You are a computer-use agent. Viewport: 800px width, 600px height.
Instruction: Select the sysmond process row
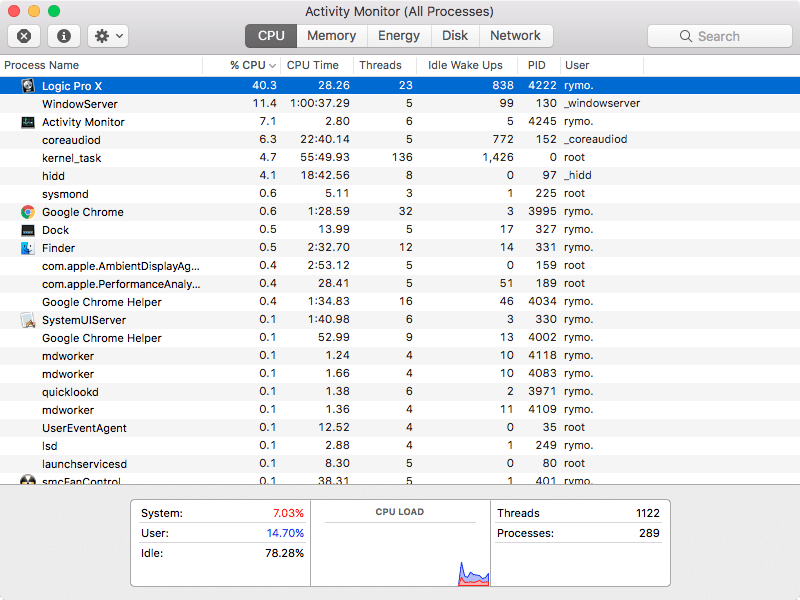coord(400,194)
